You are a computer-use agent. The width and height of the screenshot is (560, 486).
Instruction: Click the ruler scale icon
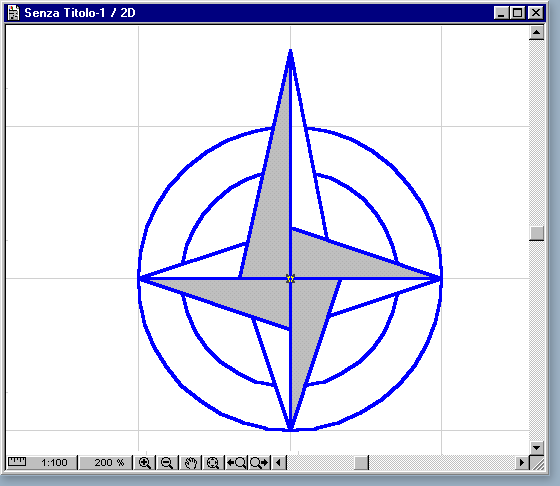tap(17, 462)
